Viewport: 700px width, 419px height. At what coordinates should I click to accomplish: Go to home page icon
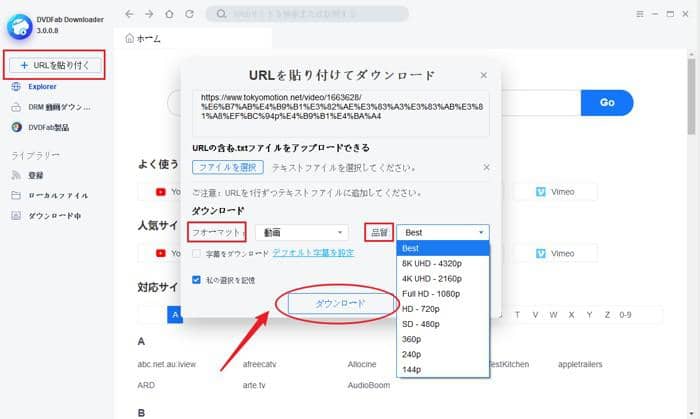pos(168,15)
